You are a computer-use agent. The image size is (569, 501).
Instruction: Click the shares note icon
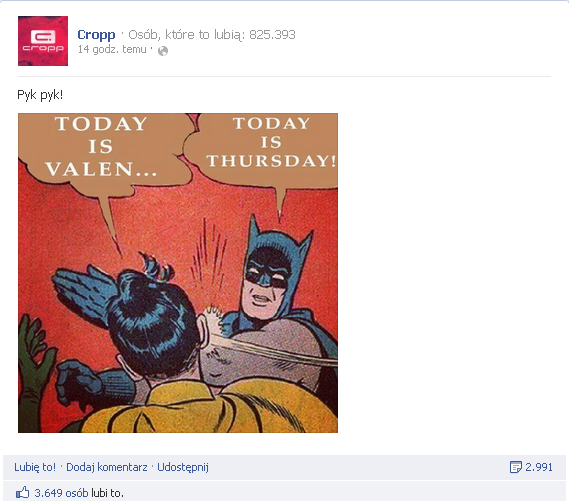tap(515, 467)
